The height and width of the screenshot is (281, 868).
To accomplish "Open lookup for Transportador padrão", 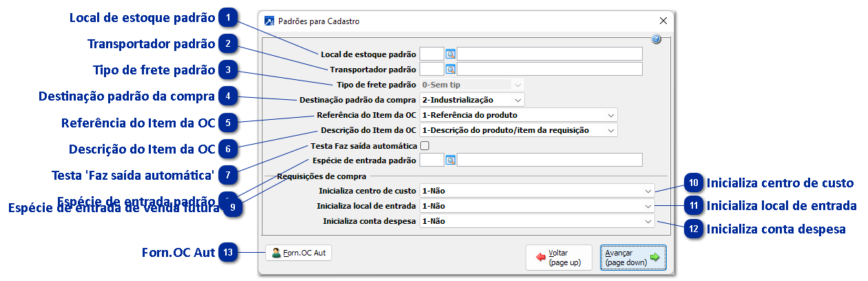I will pyautogui.click(x=451, y=69).
